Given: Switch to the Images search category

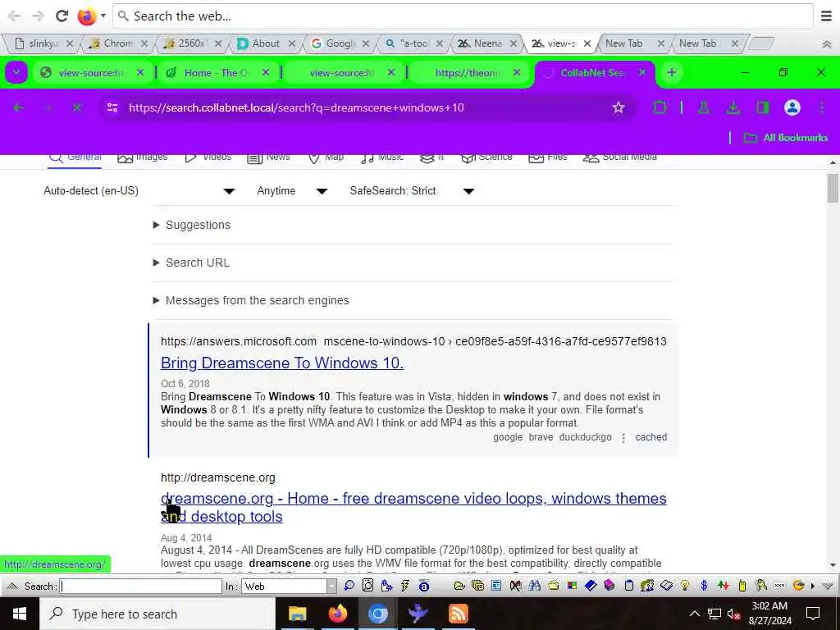Looking at the screenshot, I should click(143, 157).
